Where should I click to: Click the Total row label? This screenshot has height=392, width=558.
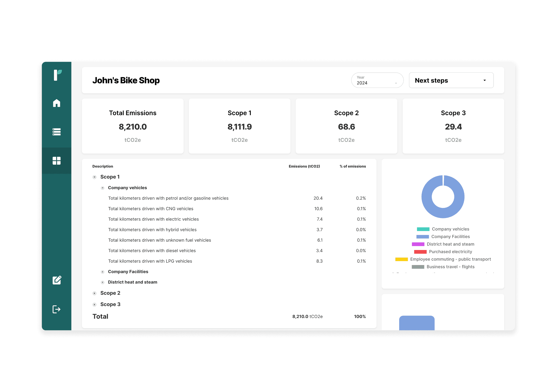tap(100, 316)
